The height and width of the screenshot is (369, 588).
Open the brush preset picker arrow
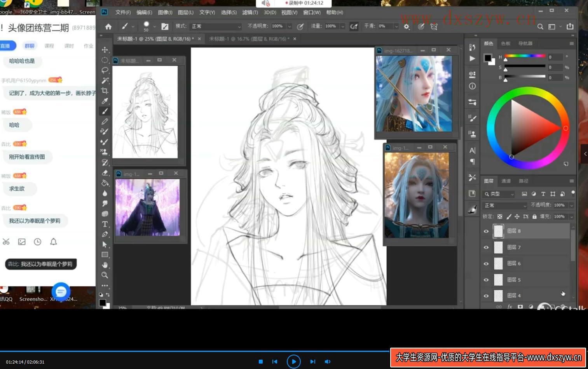(x=154, y=26)
